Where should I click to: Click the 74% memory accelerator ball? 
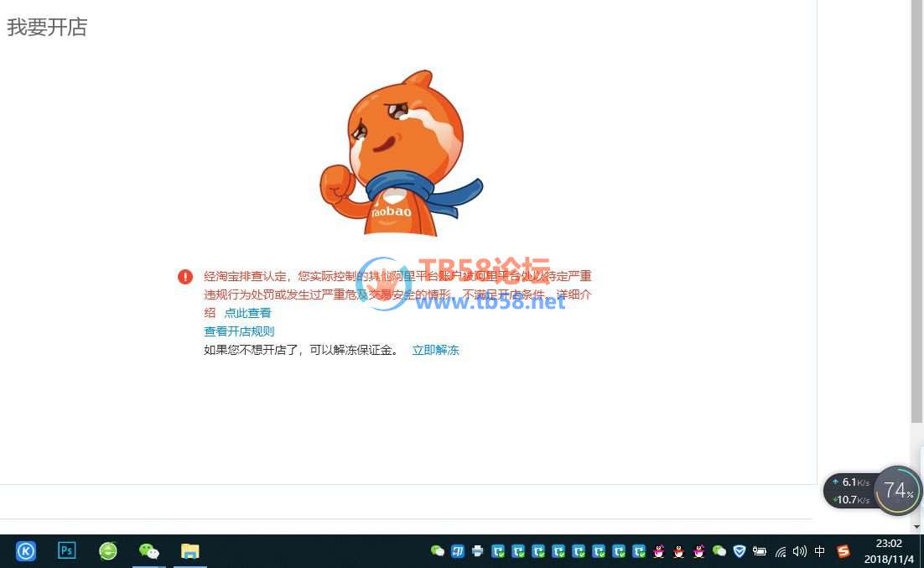click(897, 490)
